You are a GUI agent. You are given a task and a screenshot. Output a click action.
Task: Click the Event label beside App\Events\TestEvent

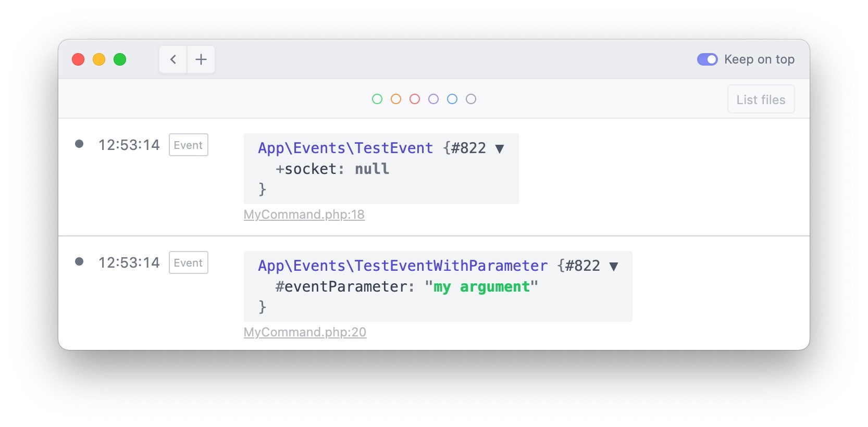[189, 145]
